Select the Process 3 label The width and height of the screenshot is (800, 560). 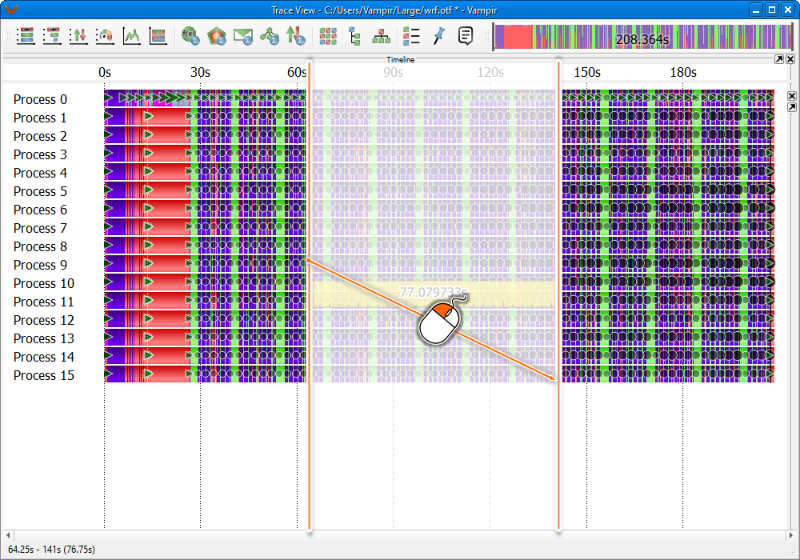[x=40, y=155]
